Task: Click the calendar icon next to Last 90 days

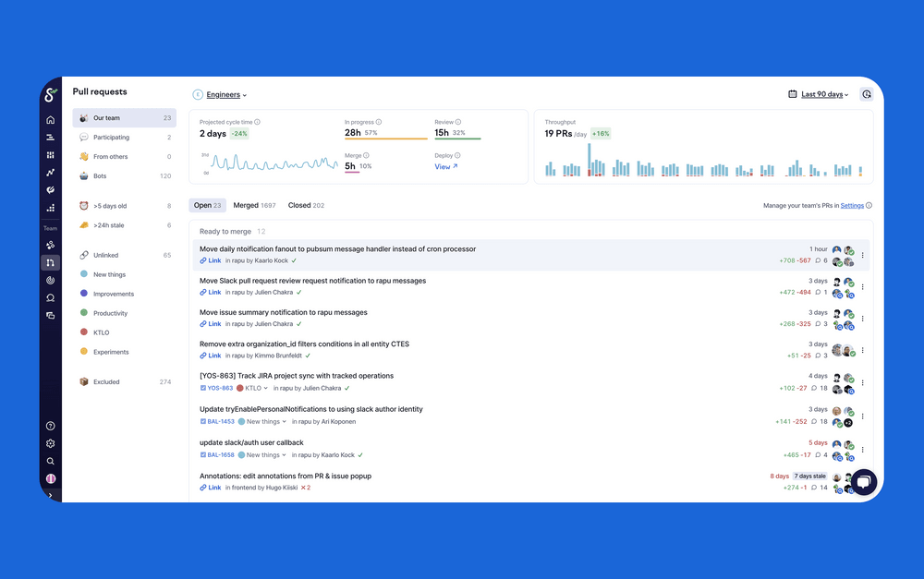Action: (792, 94)
